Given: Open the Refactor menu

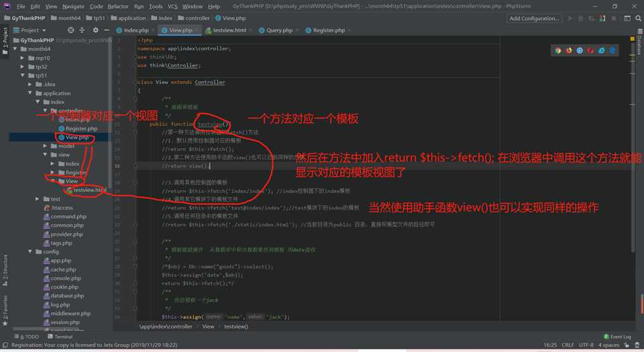Looking at the screenshot, I should tap(118, 7).
